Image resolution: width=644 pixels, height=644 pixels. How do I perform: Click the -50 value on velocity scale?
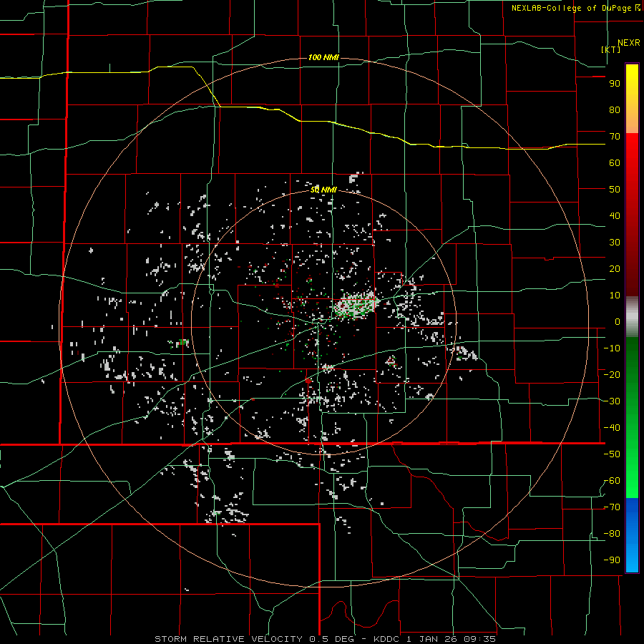(612, 454)
